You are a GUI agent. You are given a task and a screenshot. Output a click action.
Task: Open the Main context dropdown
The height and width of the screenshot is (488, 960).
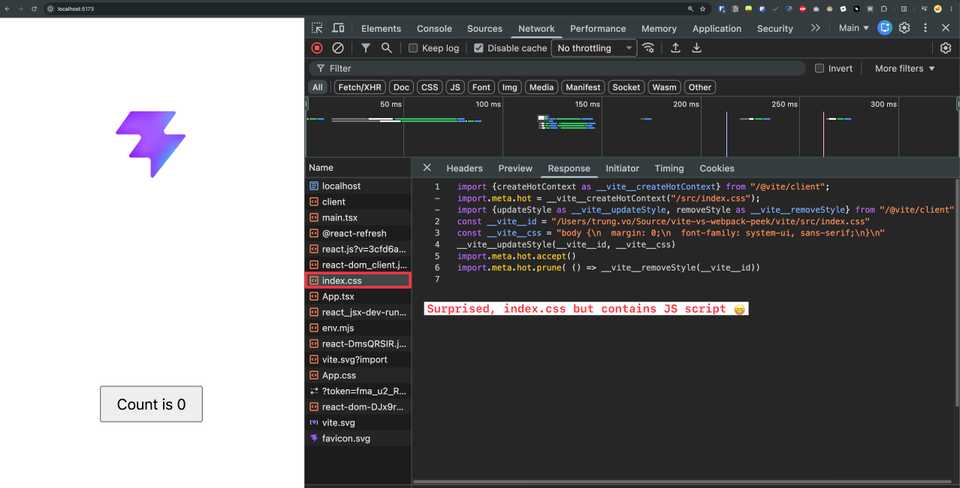853,28
